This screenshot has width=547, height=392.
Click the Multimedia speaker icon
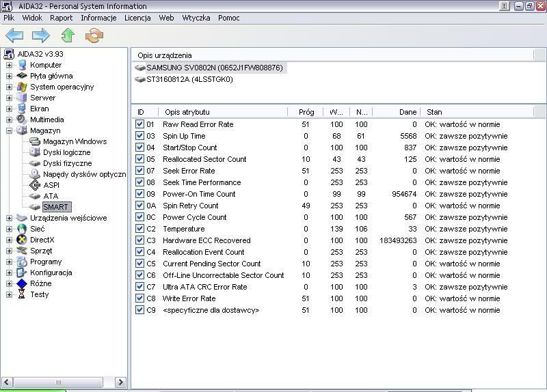[x=22, y=120]
